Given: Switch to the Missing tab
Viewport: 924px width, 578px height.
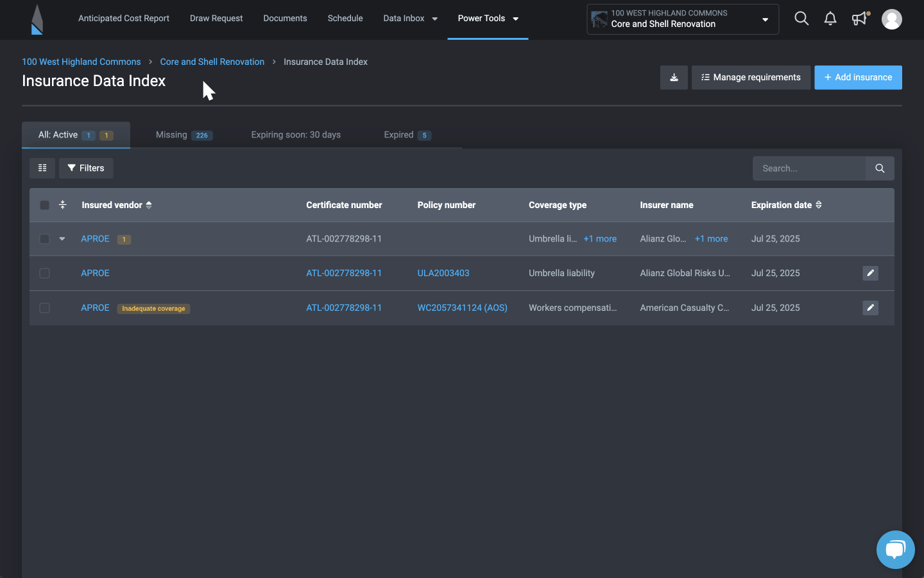Looking at the screenshot, I should coord(184,135).
